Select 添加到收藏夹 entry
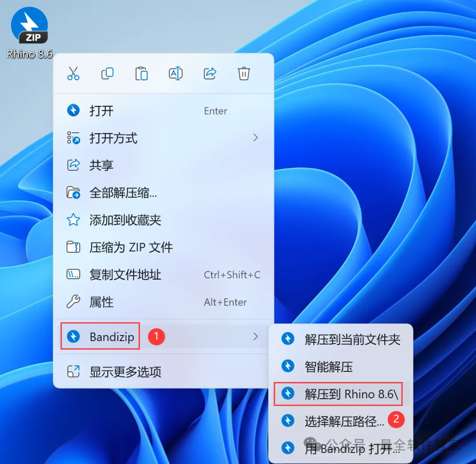The image size is (476, 464). [164, 220]
